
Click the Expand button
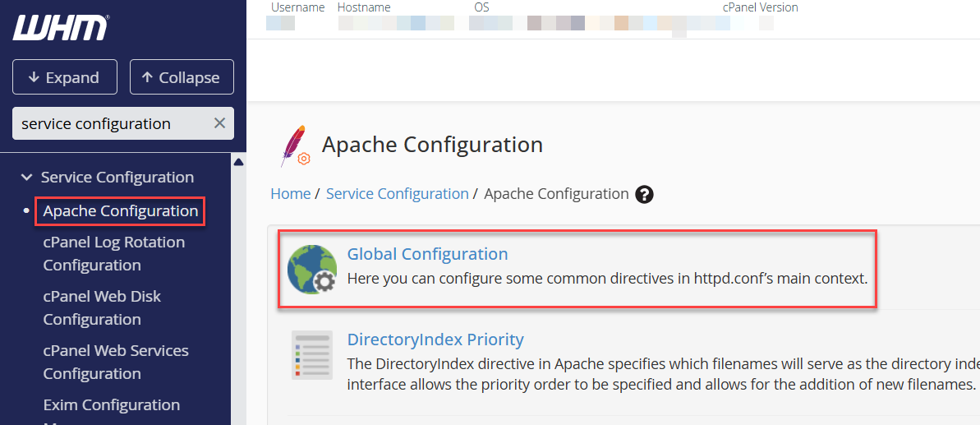pyautogui.click(x=65, y=77)
